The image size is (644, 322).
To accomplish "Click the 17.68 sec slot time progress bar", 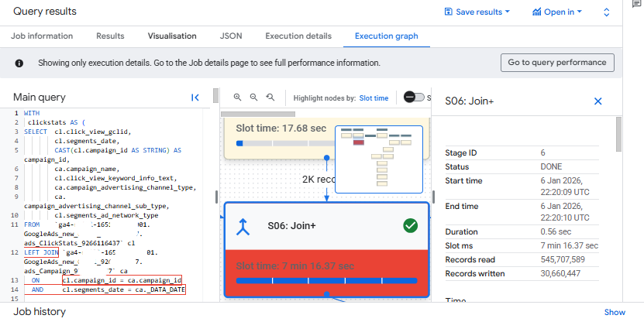I will (x=285, y=143).
